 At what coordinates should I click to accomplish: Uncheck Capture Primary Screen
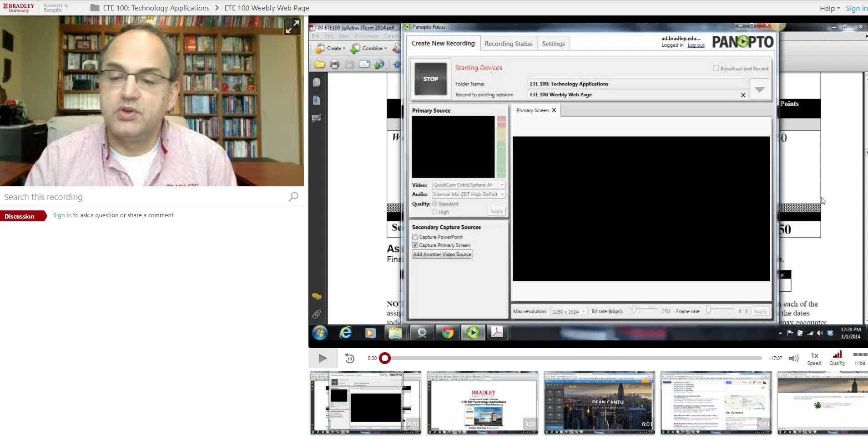tap(414, 245)
